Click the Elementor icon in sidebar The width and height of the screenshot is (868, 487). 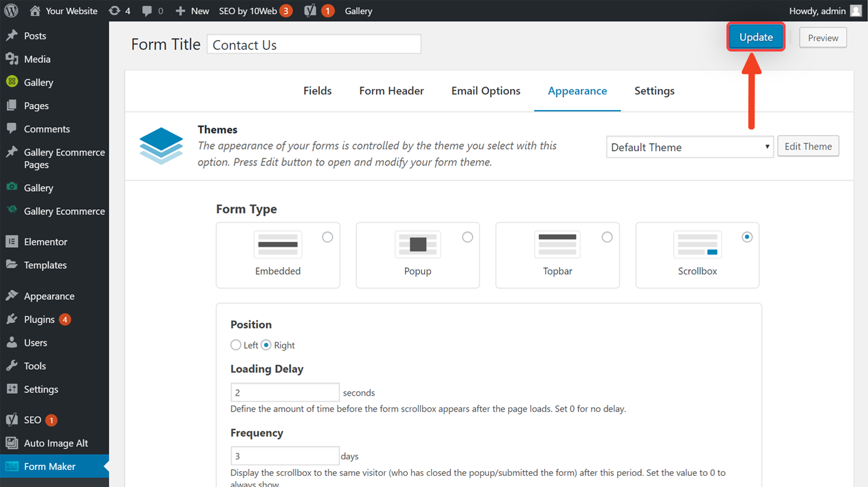[x=12, y=241]
